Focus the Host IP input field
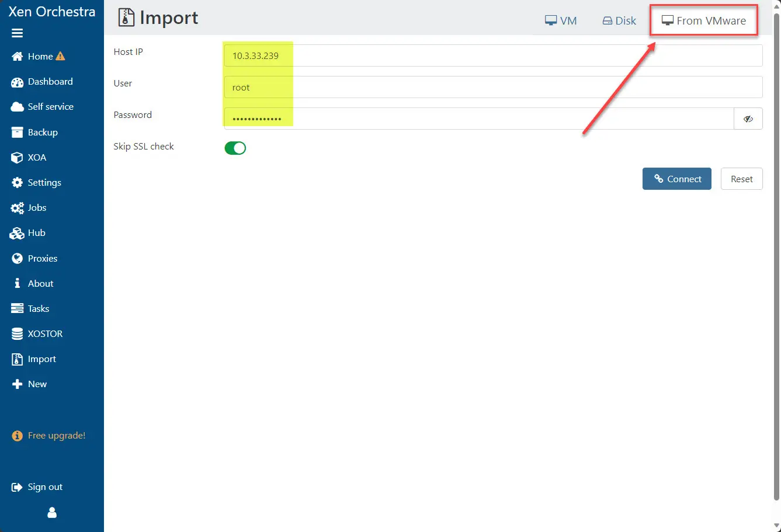 coord(494,56)
